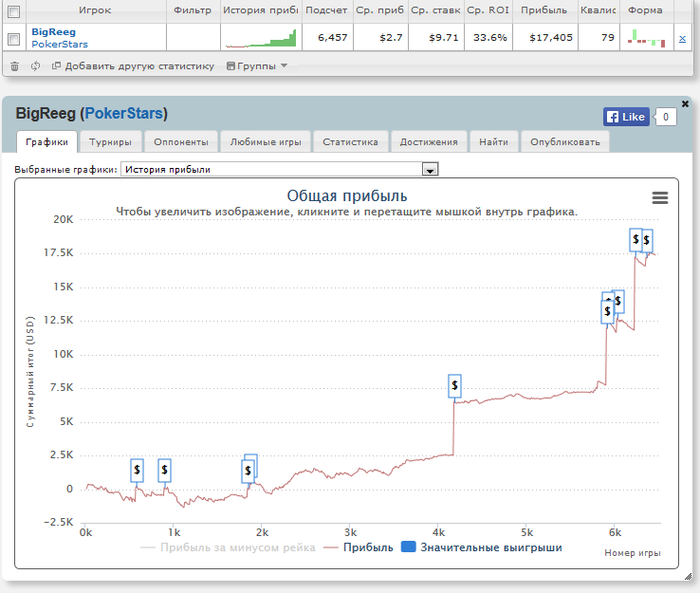Image resolution: width=700 pixels, height=593 pixels.
Task: Sort by the Подсчет column header
Action: coord(326,10)
